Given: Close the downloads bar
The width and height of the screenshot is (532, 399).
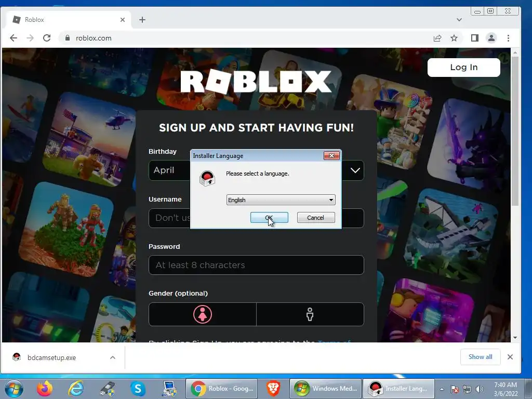Looking at the screenshot, I should (510, 357).
